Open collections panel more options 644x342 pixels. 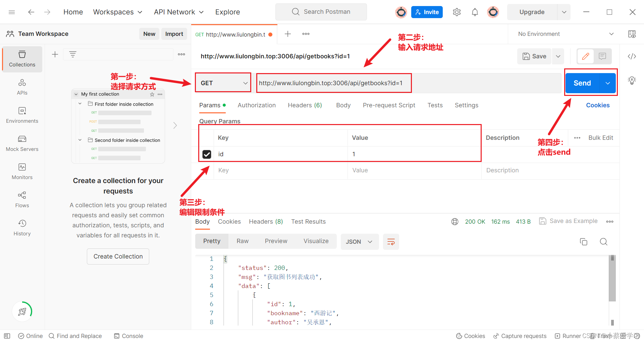pyautogui.click(x=181, y=54)
